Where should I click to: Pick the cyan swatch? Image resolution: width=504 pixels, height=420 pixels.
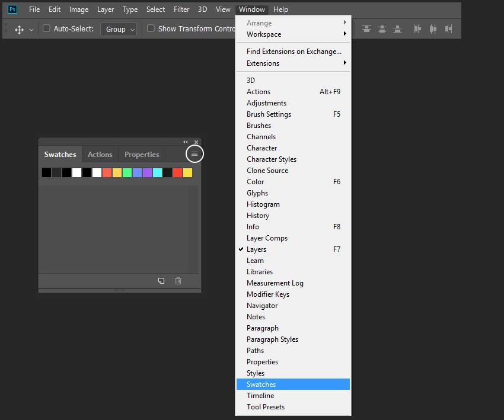click(x=158, y=173)
